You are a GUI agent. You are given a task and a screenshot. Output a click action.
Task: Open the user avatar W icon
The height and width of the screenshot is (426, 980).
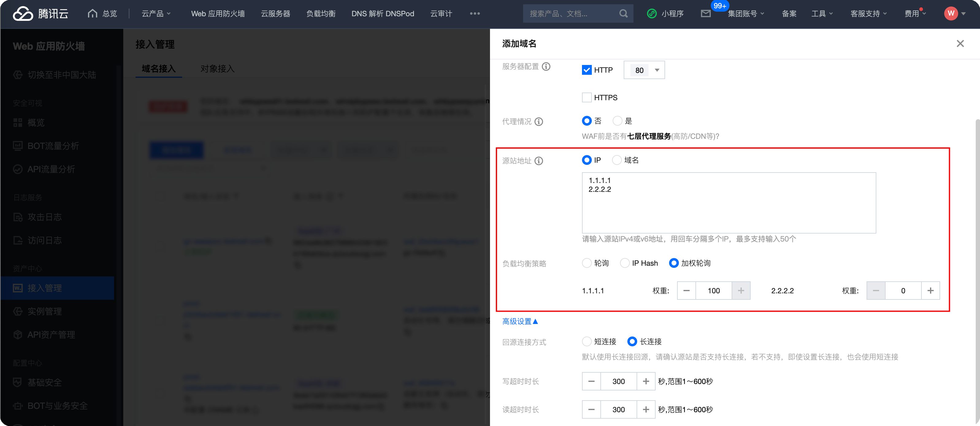pyautogui.click(x=951, y=14)
